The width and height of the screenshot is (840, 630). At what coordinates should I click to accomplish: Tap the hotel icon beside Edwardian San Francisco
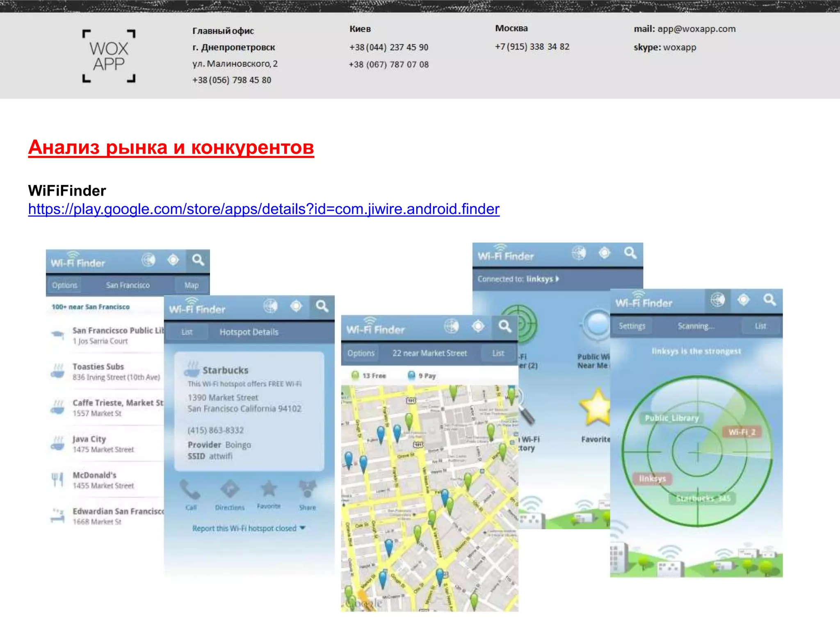click(58, 515)
